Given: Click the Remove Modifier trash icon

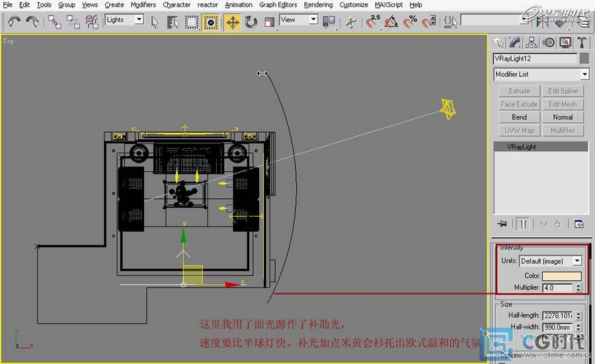Looking at the screenshot, I should [x=557, y=224].
